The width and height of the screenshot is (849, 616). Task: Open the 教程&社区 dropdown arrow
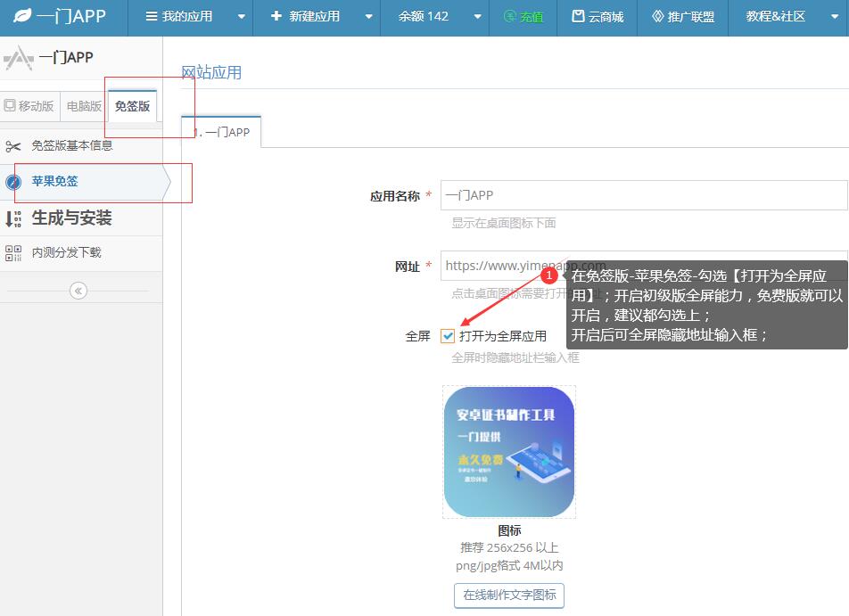835,17
